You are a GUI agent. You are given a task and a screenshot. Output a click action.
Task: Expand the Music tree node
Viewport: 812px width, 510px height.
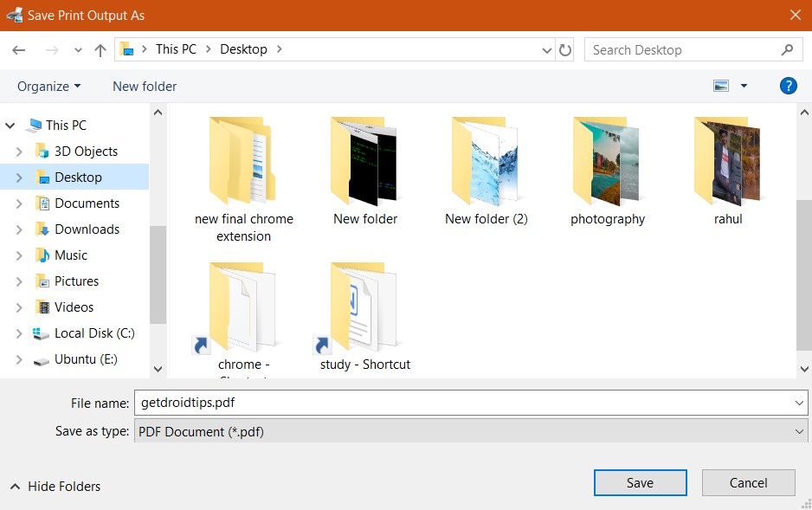(19, 255)
